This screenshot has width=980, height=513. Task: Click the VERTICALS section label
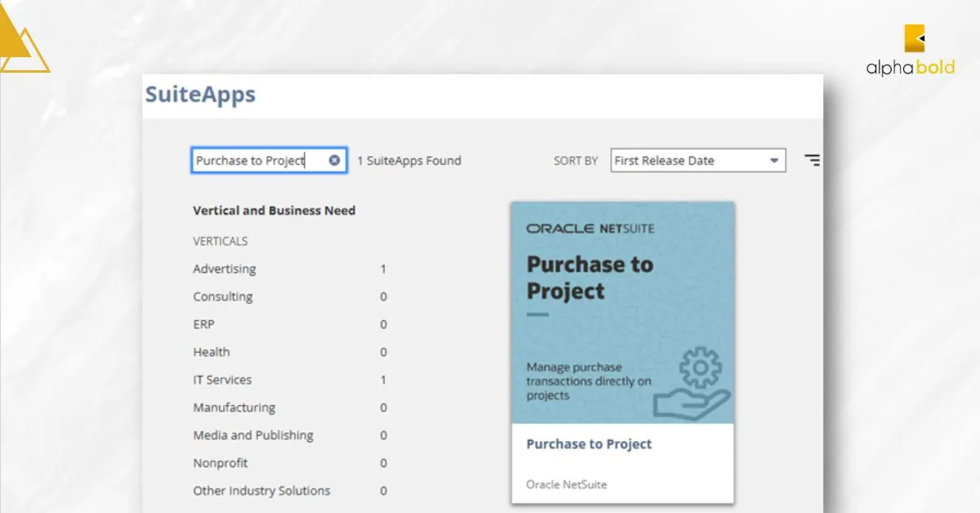[x=220, y=241]
